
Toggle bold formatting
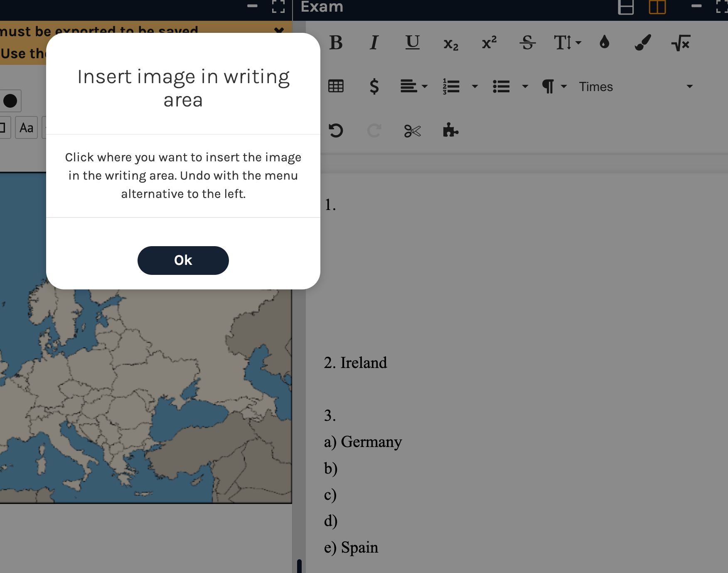[336, 42]
